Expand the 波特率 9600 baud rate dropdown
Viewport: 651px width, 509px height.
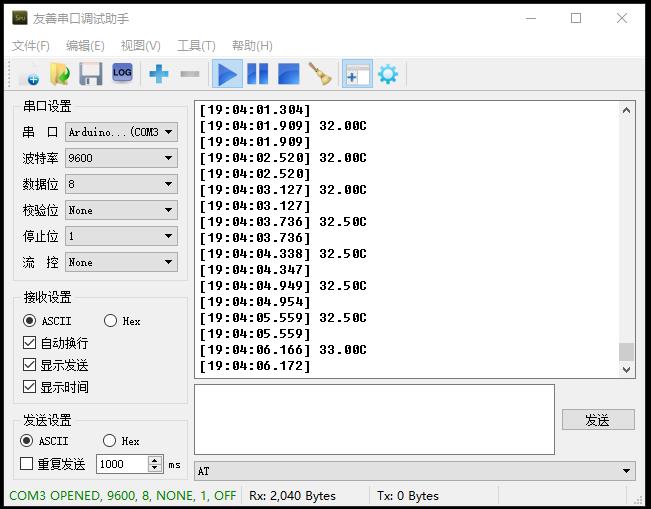121,158
